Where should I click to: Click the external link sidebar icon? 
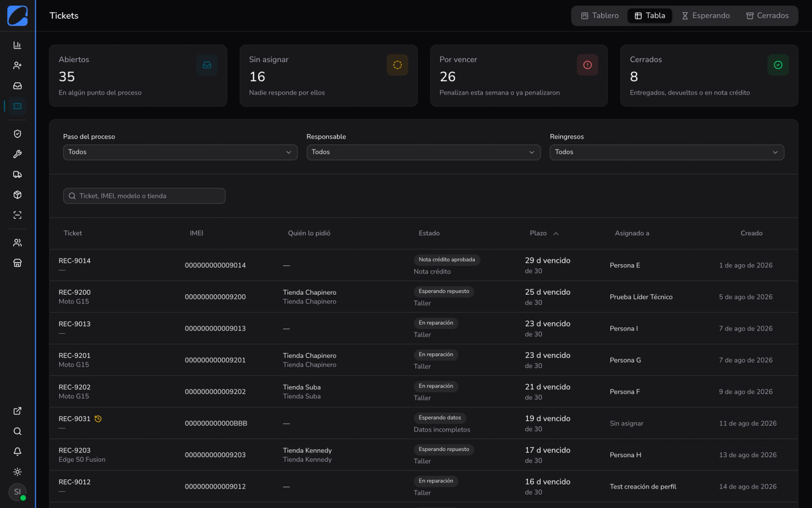(17, 411)
